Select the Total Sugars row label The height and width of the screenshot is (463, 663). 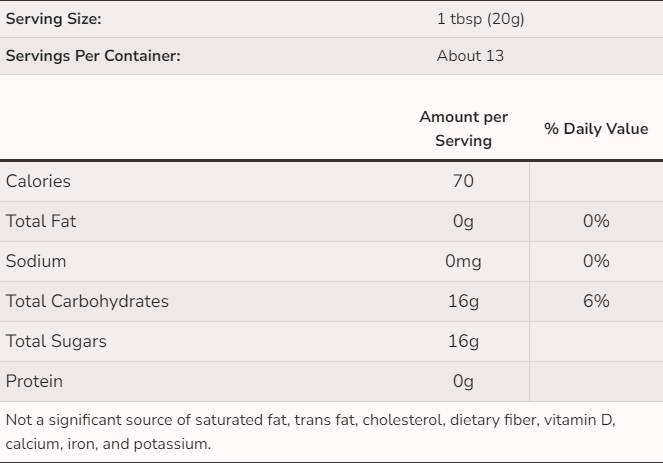click(56, 341)
